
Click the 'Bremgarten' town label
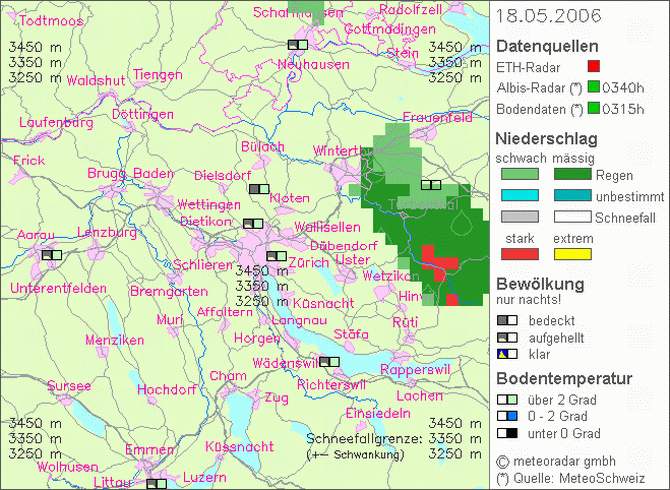pyautogui.click(x=169, y=292)
